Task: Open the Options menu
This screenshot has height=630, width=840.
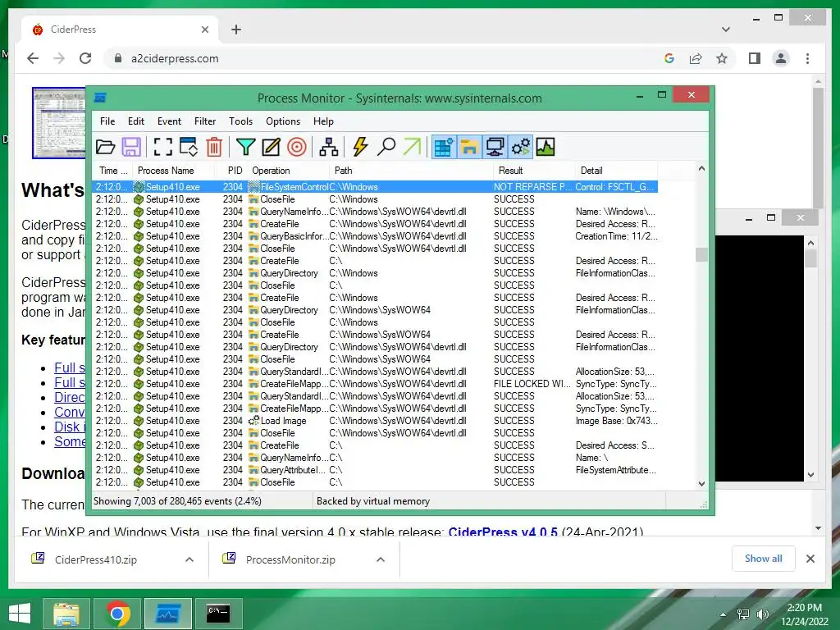Action: 283,121
